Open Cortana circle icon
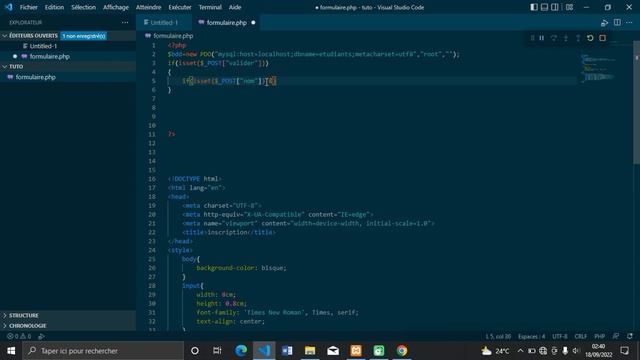Viewport: 640px width, 360px height. click(195, 351)
